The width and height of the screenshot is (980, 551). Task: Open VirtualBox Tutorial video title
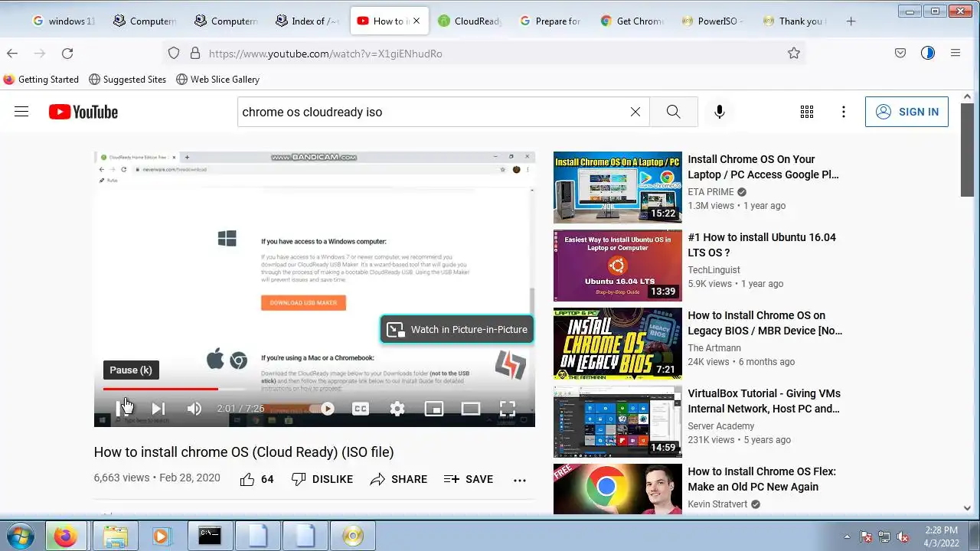[x=764, y=401]
